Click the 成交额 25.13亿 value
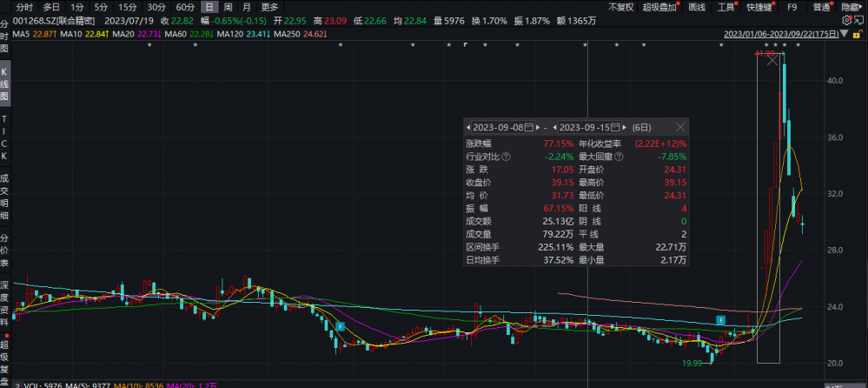868x388 pixels. (x=559, y=222)
